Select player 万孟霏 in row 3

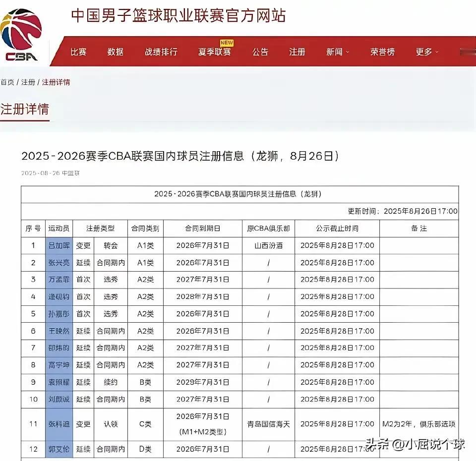[59, 280]
